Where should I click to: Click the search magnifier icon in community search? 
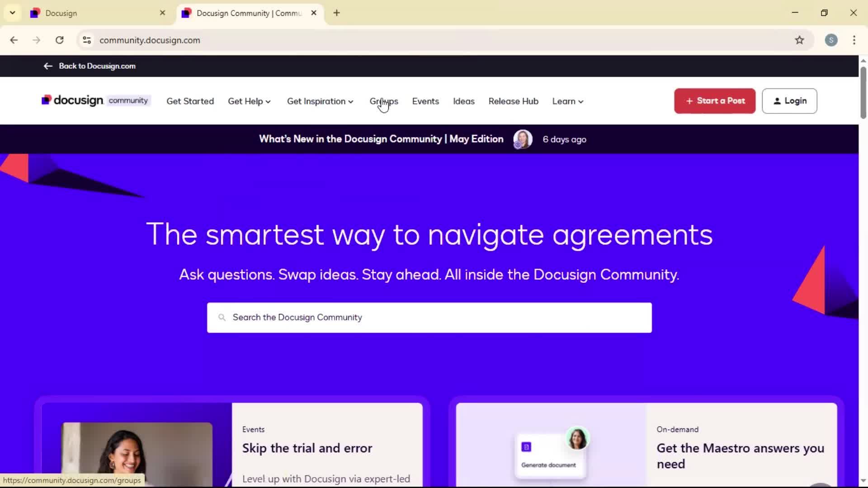click(x=222, y=318)
